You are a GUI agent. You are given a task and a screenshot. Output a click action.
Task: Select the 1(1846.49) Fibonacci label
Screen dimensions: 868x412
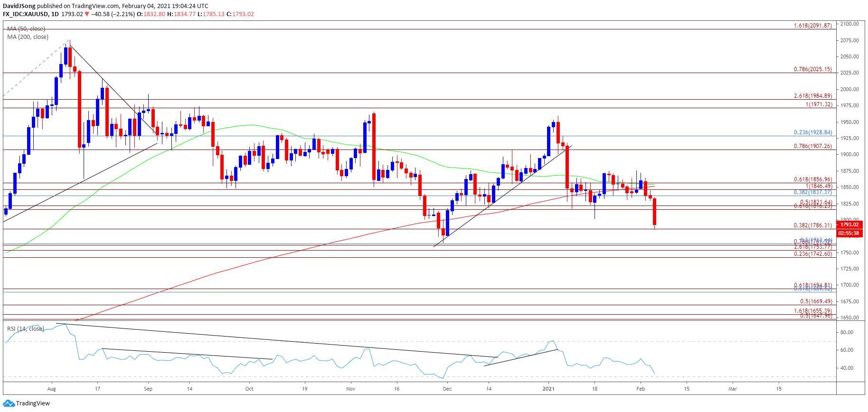coord(819,187)
